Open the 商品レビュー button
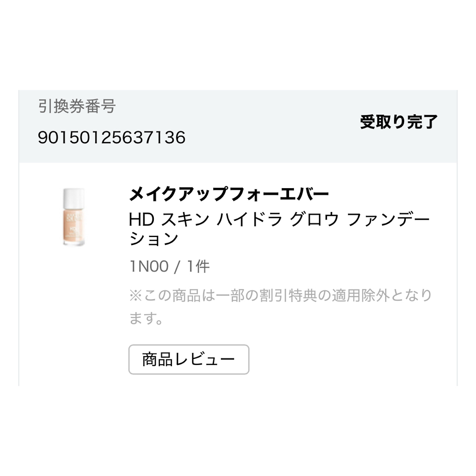 189,360
